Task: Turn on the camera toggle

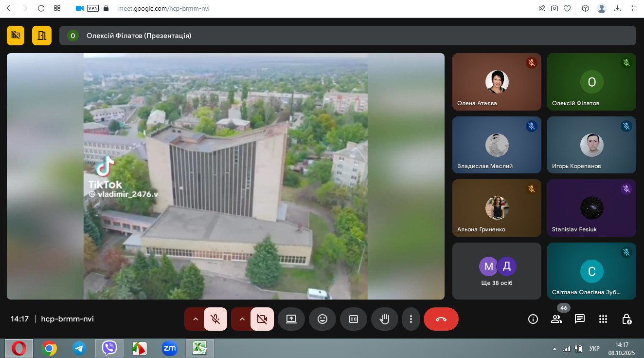Action: [x=262, y=319]
